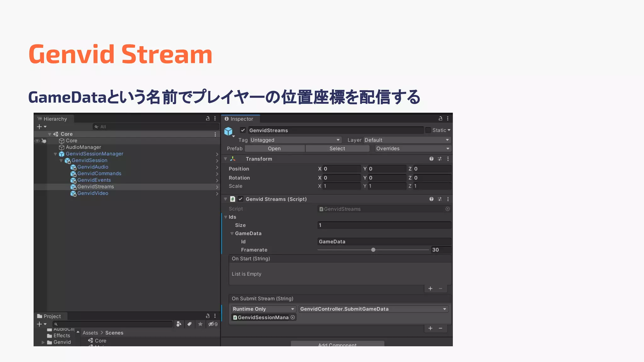Screen dimensions: 644x362
Task: Open the Tag Untagged dropdown
Action: click(x=295, y=140)
